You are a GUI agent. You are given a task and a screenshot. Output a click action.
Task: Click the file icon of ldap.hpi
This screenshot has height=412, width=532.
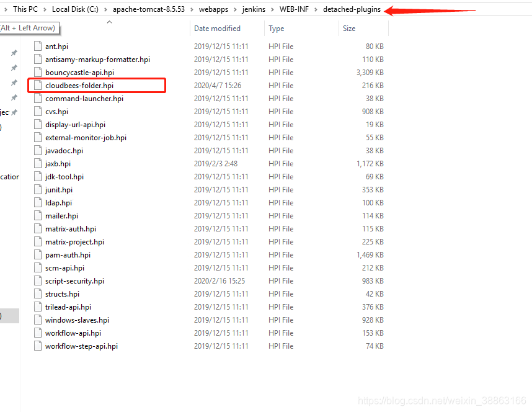38,202
